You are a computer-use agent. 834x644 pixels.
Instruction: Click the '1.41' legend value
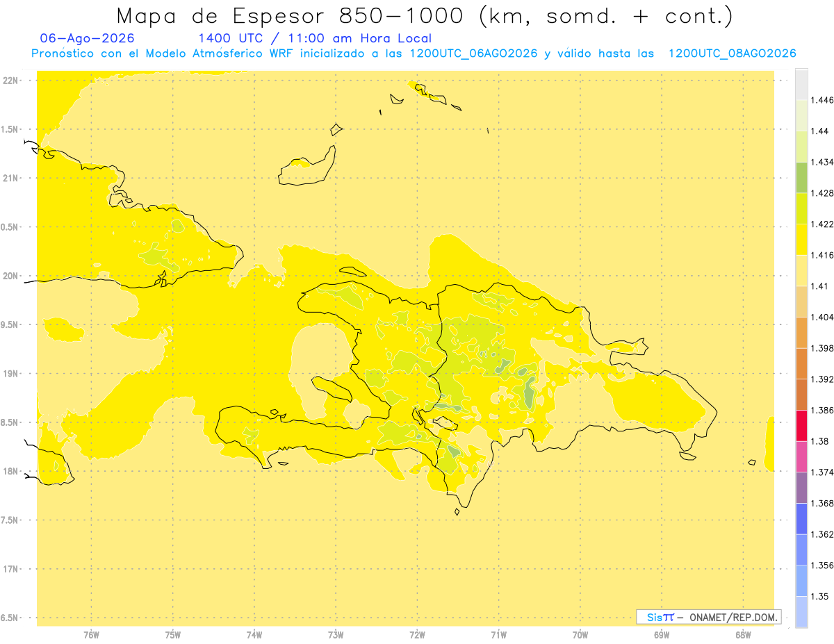tap(819, 286)
